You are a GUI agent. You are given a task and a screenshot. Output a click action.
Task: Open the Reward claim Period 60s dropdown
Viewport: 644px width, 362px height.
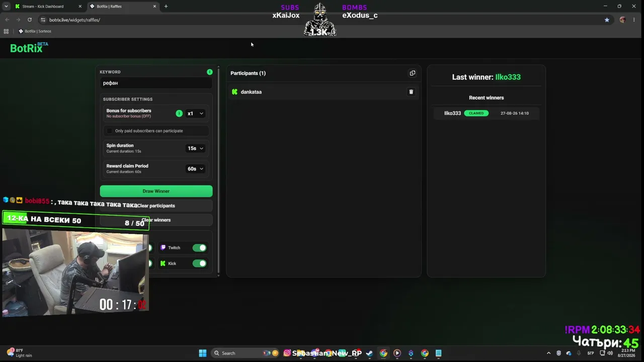[195, 169]
